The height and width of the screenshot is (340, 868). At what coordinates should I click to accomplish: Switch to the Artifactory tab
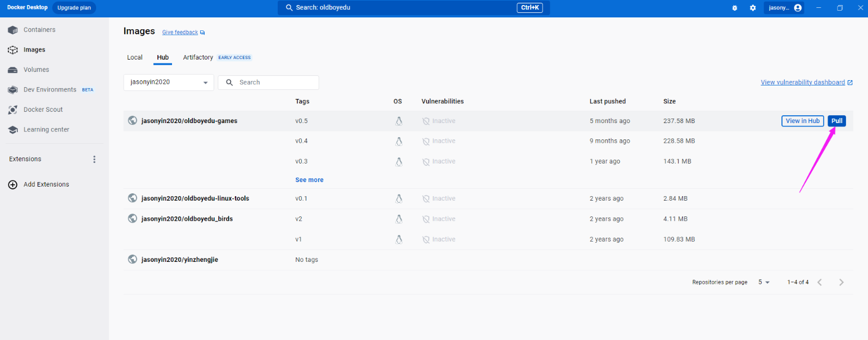click(x=198, y=57)
